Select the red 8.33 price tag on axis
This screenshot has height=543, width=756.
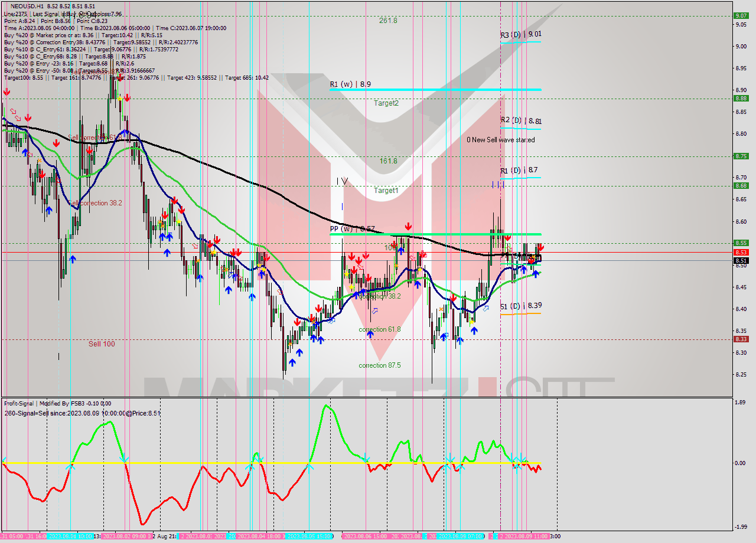click(x=741, y=339)
